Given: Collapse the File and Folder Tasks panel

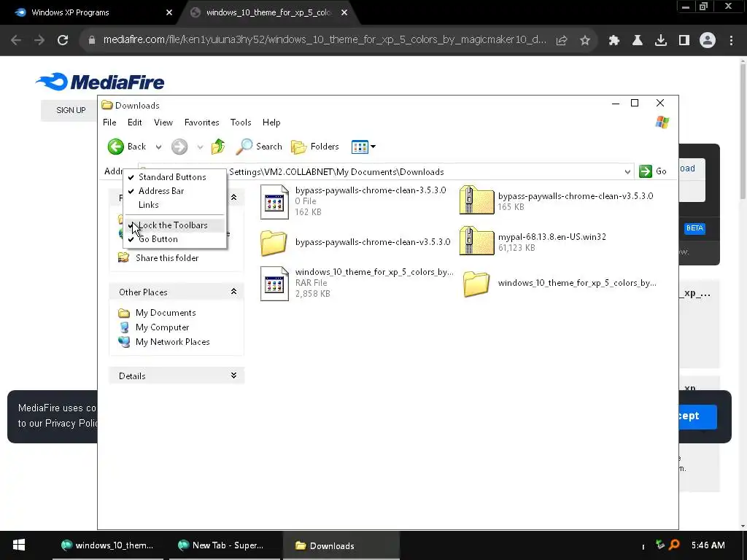Looking at the screenshot, I should [233, 197].
